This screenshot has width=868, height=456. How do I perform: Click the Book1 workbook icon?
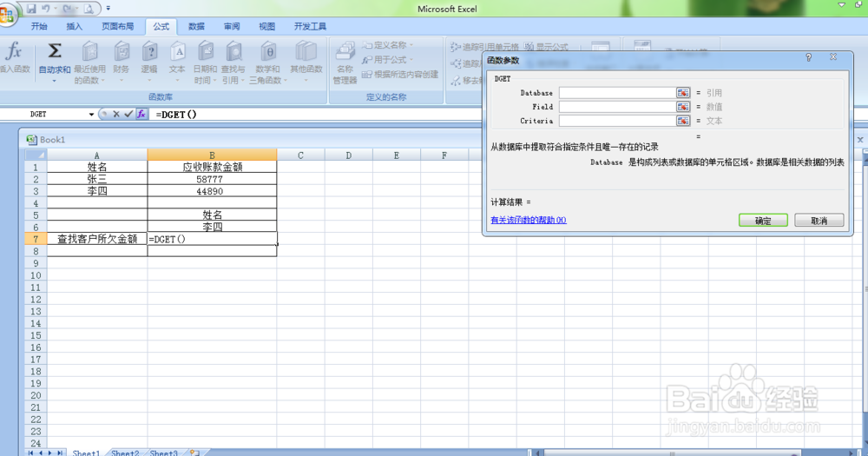click(31, 140)
